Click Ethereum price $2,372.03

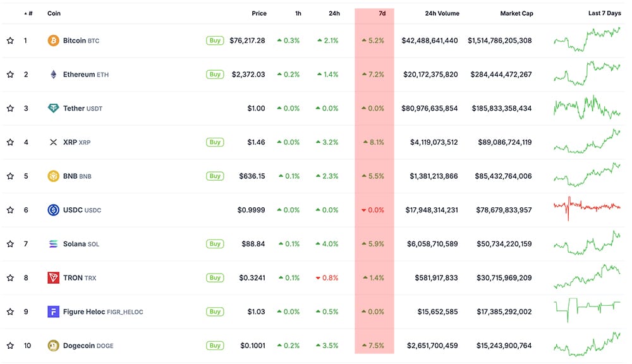248,74
